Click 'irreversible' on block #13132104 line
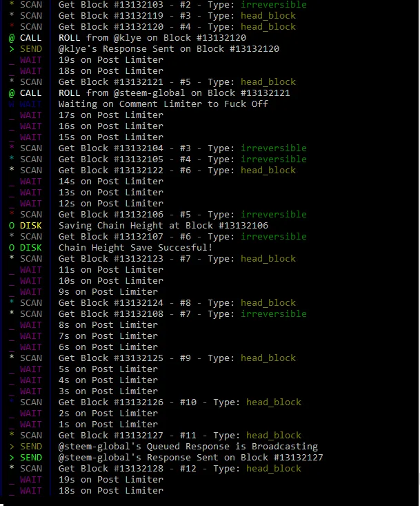This screenshot has width=420, height=506. pyautogui.click(x=274, y=148)
